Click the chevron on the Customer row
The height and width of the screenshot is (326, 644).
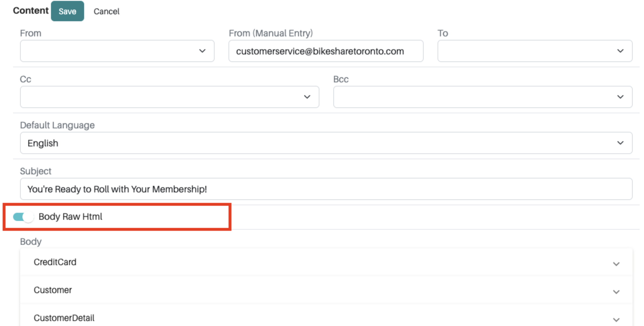(x=616, y=292)
